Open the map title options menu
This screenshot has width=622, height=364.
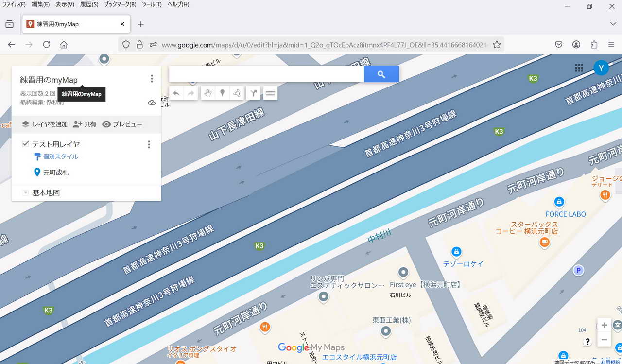(x=152, y=79)
